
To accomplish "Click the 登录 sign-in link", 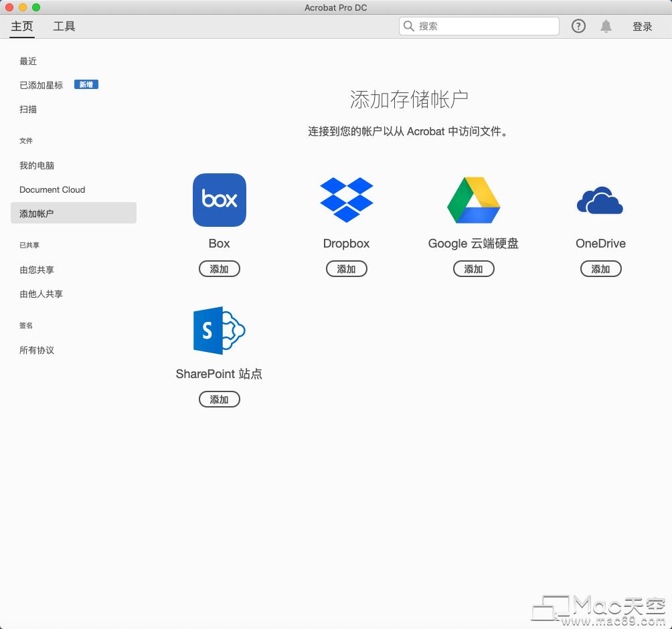I will pos(641,26).
